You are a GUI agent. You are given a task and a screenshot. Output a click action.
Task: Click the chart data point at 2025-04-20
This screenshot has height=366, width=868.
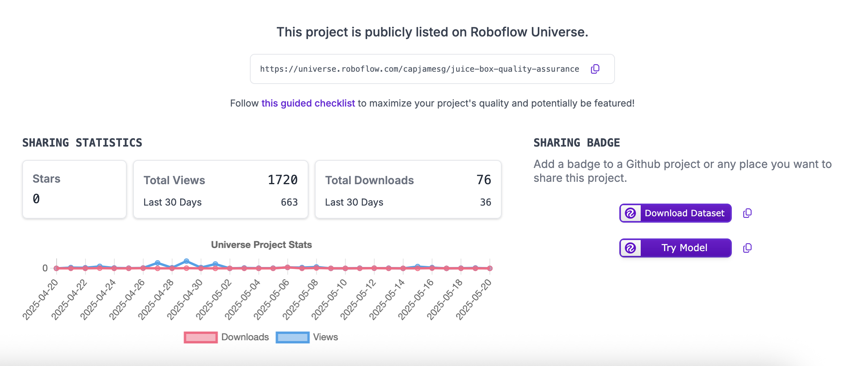coord(57,268)
